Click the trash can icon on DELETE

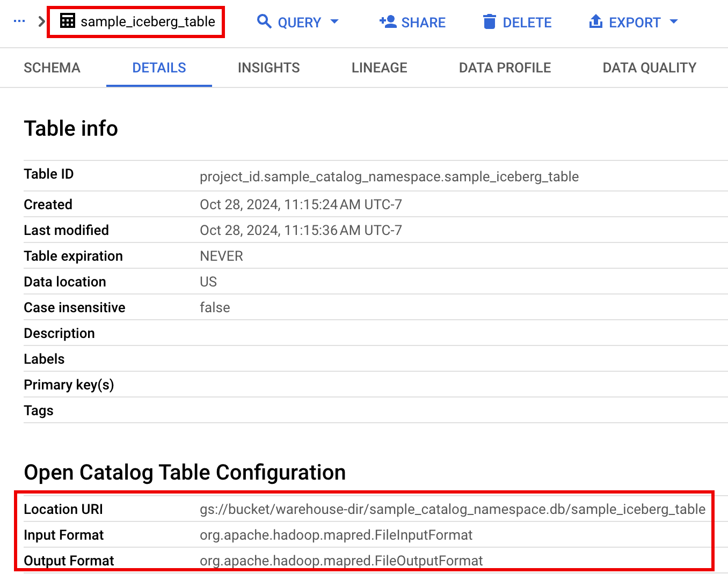click(489, 22)
